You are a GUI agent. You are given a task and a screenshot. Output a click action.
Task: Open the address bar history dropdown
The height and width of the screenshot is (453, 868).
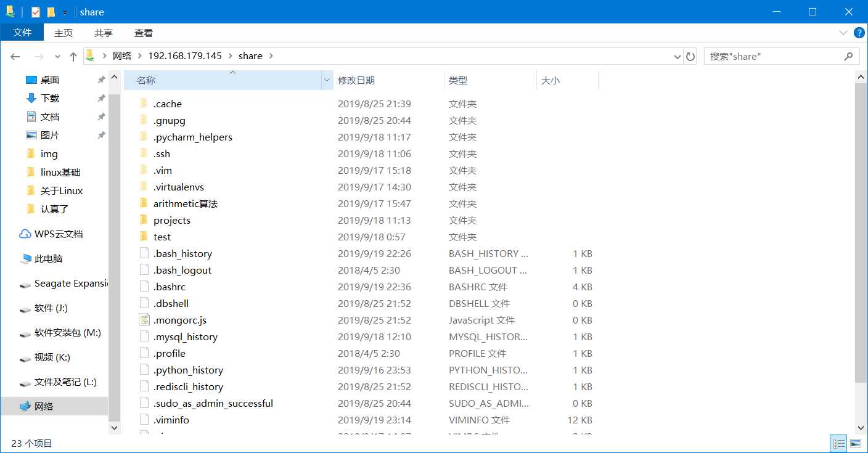tap(678, 56)
